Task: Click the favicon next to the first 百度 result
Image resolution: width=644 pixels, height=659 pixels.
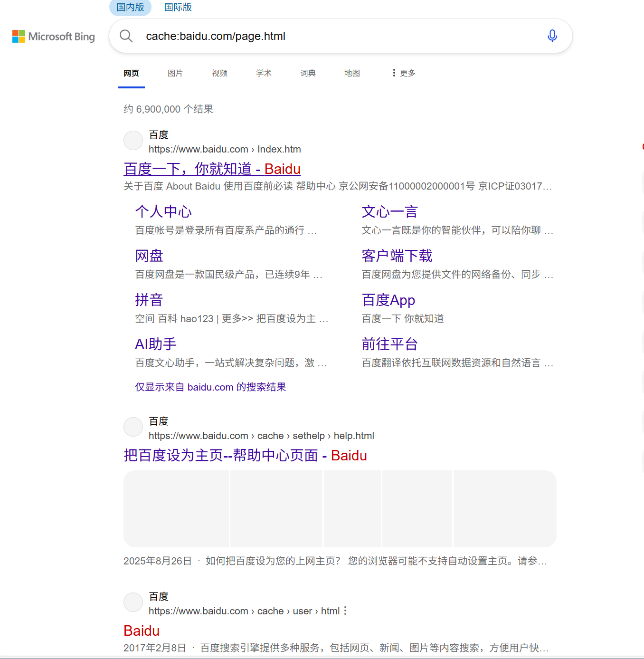Action: pyautogui.click(x=133, y=140)
